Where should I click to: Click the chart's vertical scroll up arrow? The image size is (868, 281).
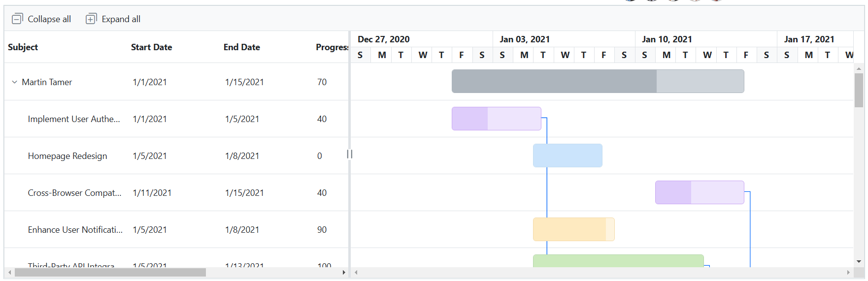tap(859, 69)
